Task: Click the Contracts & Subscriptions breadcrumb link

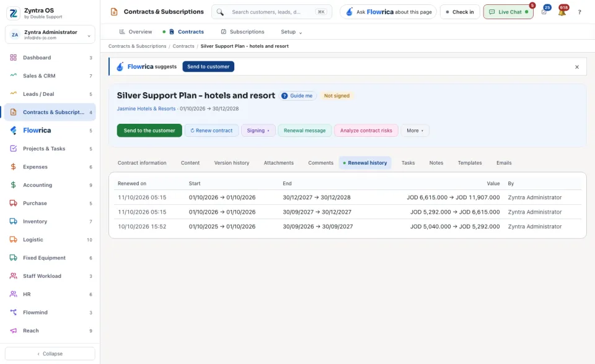Action: pos(138,46)
